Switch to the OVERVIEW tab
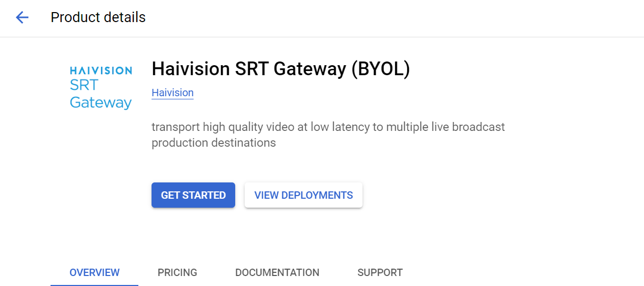Viewport: 644px width, 286px height. 95,272
